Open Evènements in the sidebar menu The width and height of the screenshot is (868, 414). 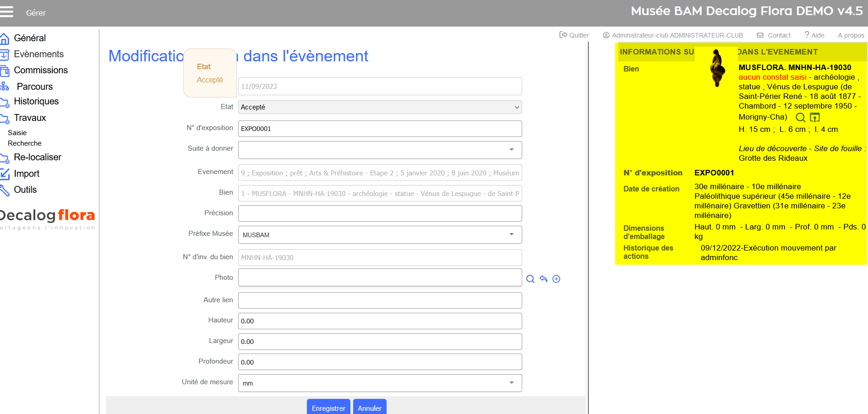pos(38,54)
